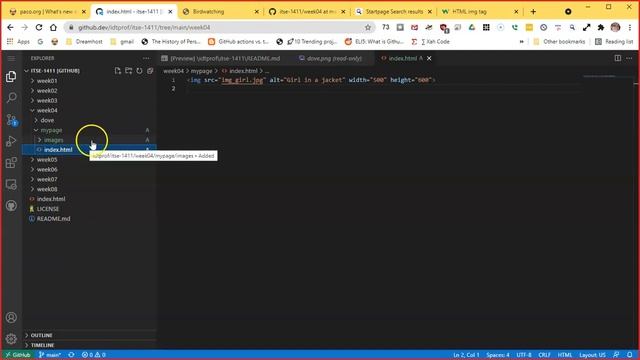
Task: Open the Other bookmarks folder
Action: 559,42
